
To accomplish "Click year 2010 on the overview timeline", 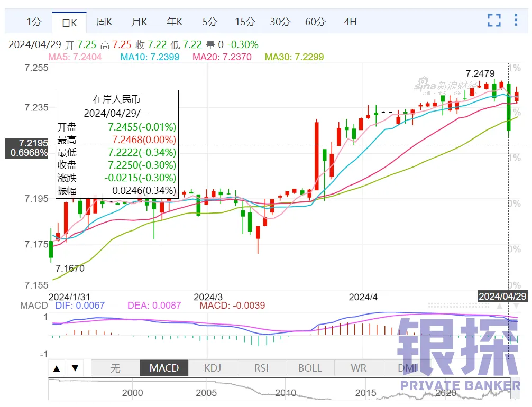I will click(x=286, y=393).
